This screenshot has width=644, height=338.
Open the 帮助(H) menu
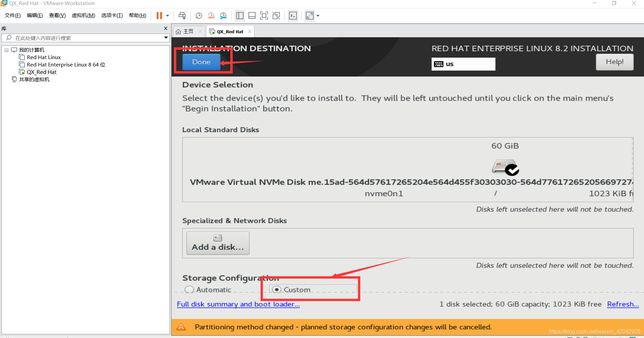[x=138, y=15]
